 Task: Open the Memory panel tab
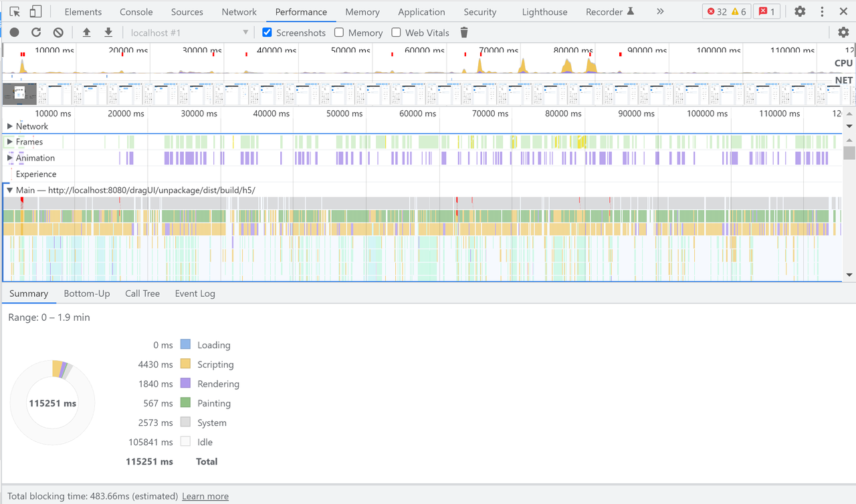tap(362, 11)
